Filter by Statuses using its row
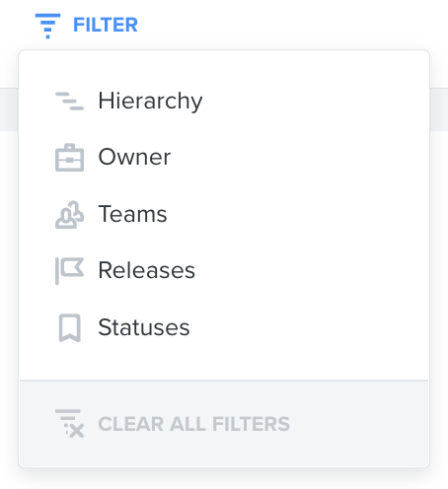This screenshot has height=489, width=448. pyautogui.click(x=224, y=327)
